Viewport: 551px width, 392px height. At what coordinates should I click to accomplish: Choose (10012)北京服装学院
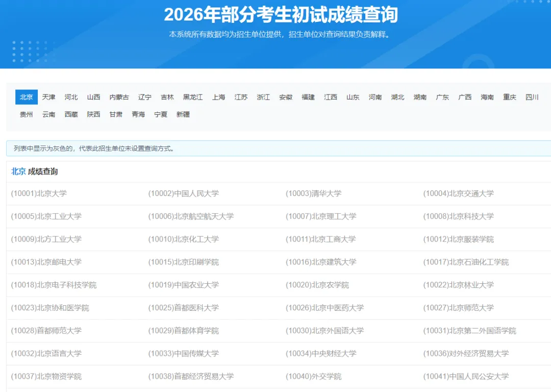pyautogui.click(x=458, y=239)
